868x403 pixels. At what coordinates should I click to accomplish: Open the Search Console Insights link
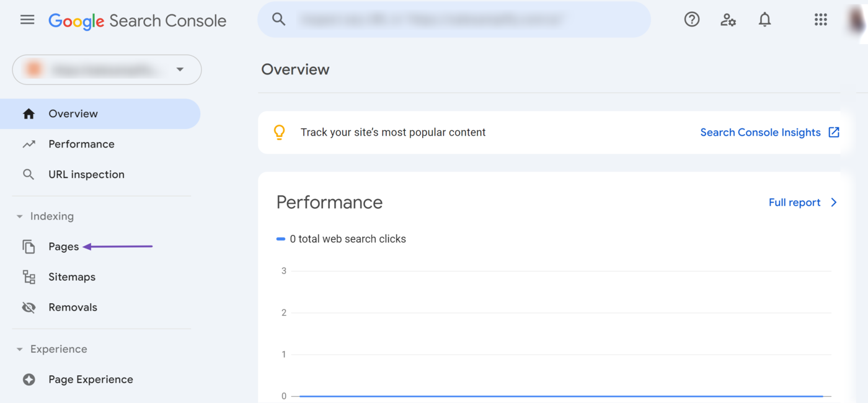[760, 132]
